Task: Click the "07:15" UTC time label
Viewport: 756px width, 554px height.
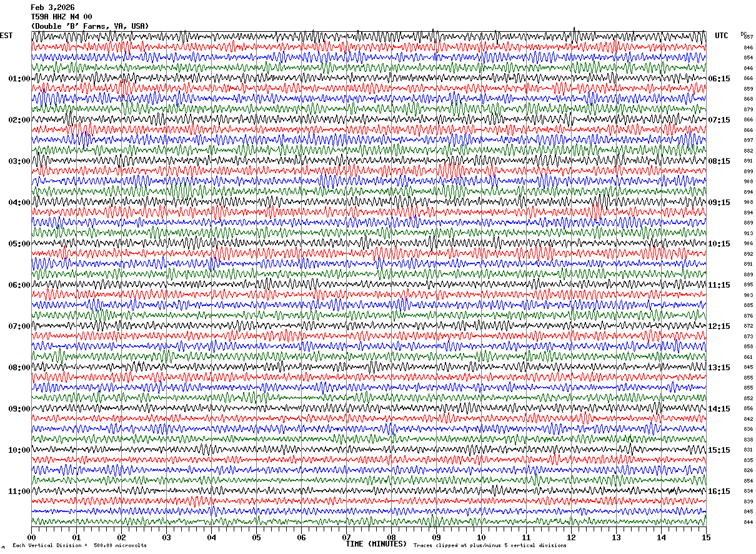Action: tap(719, 120)
